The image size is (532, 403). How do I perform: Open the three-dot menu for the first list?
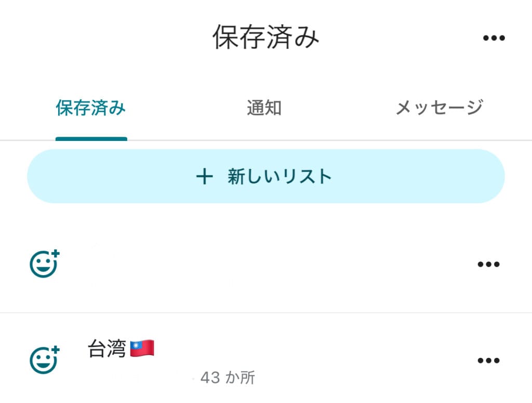click(487, 264)
